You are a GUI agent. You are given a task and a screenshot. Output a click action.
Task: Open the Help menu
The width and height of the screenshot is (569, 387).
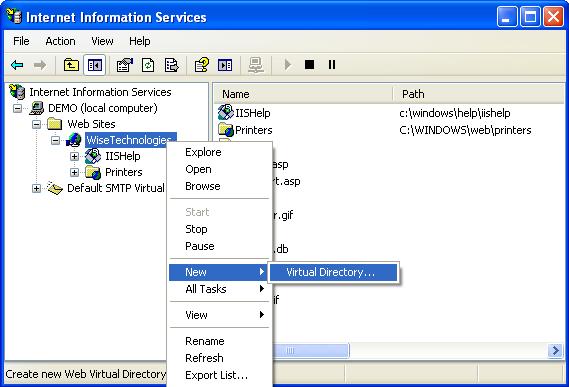[140, 41]
